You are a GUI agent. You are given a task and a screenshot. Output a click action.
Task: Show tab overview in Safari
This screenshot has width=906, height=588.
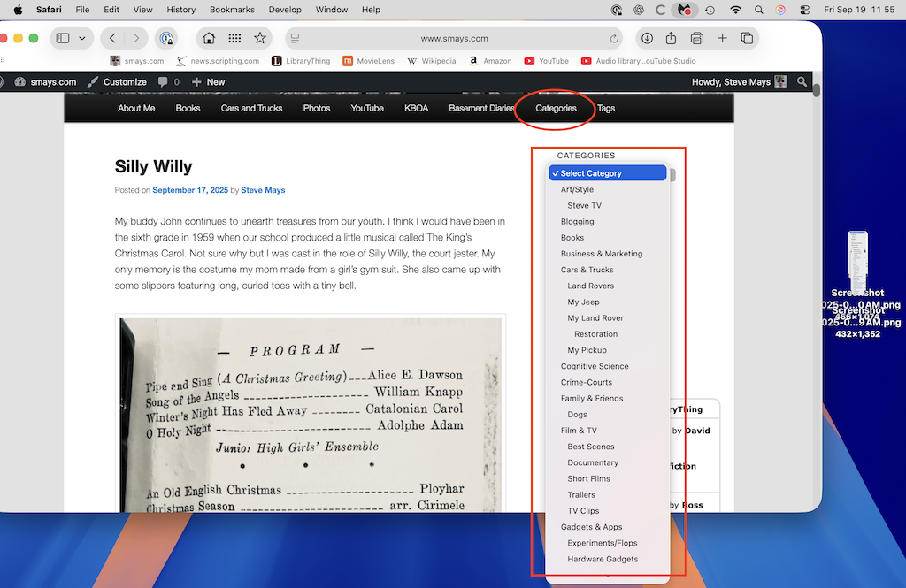click(x=747, y=38)
